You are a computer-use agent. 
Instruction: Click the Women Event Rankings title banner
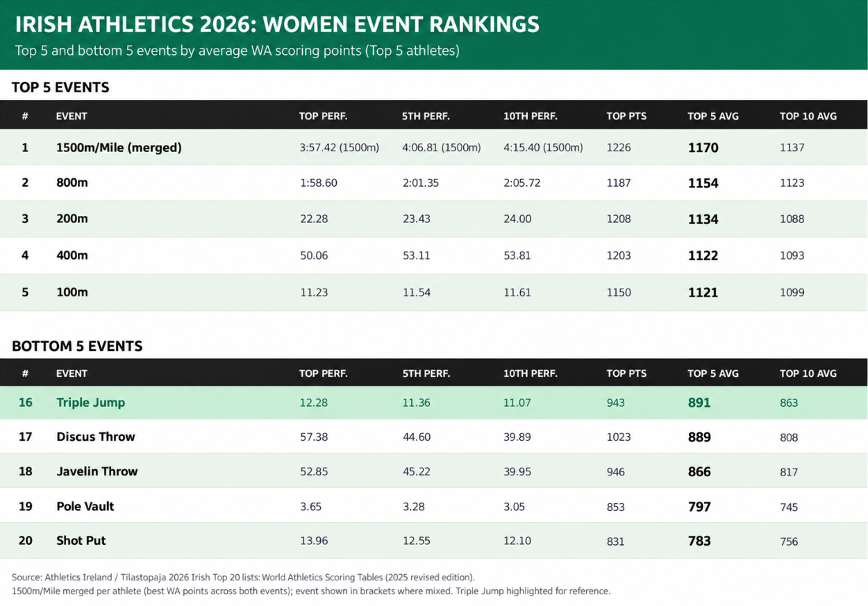(433, 35)
